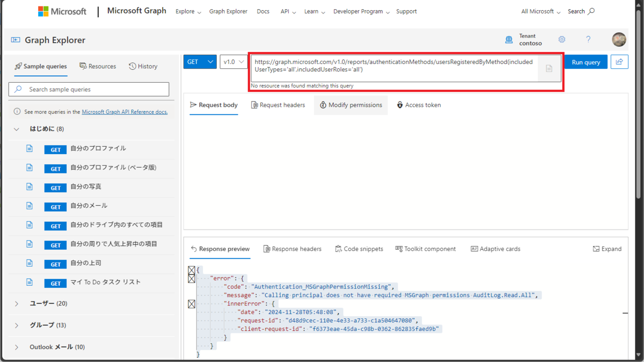The image size is (644, 362).
Task: Select the Request headers tab
Action: 278,105
